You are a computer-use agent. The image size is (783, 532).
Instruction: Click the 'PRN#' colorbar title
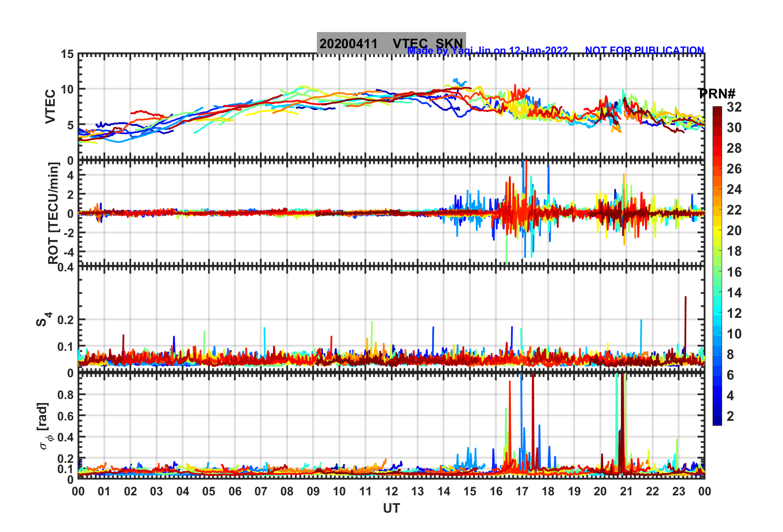click(x=717, y=94)
